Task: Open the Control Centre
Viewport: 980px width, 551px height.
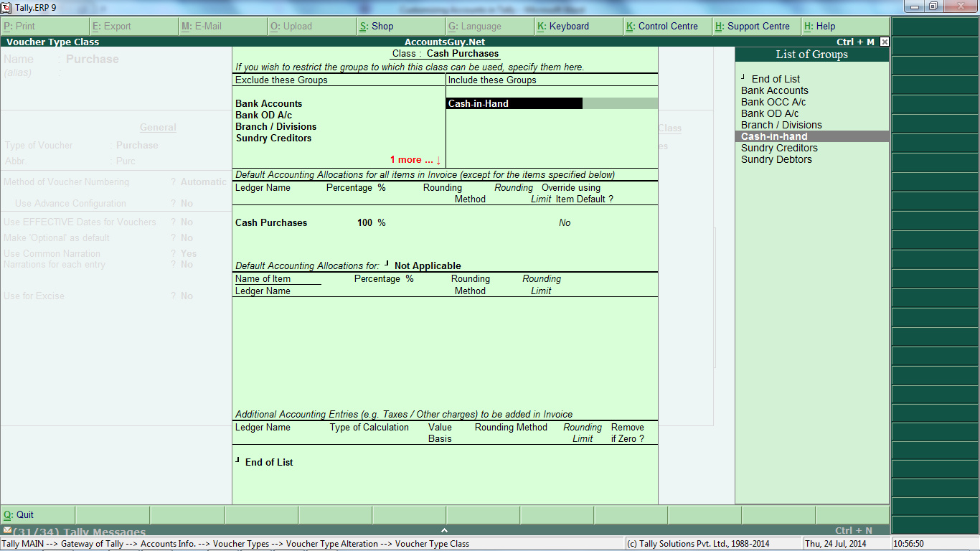Action: [667, 27]
